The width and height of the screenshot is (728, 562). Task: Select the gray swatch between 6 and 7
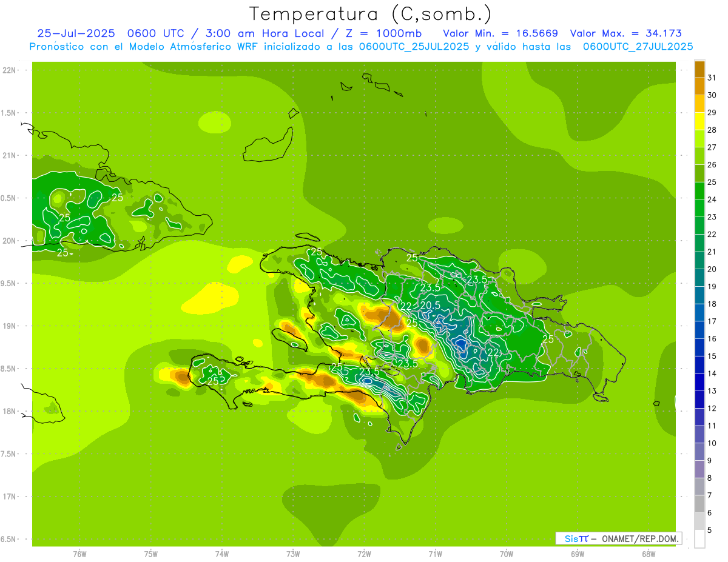tap(699, 504)
